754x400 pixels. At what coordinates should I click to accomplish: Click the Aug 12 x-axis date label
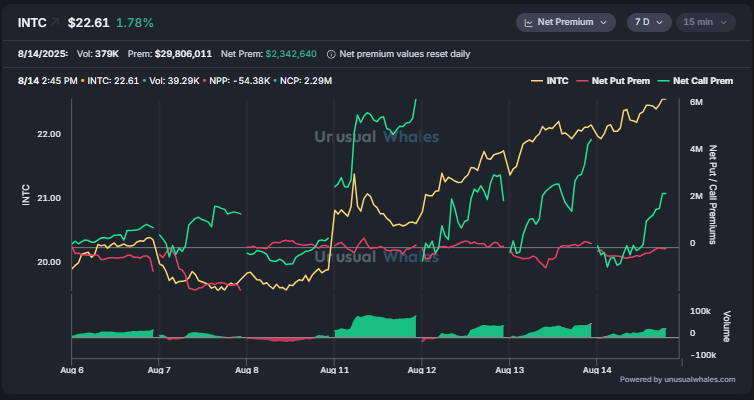(422, 370)
